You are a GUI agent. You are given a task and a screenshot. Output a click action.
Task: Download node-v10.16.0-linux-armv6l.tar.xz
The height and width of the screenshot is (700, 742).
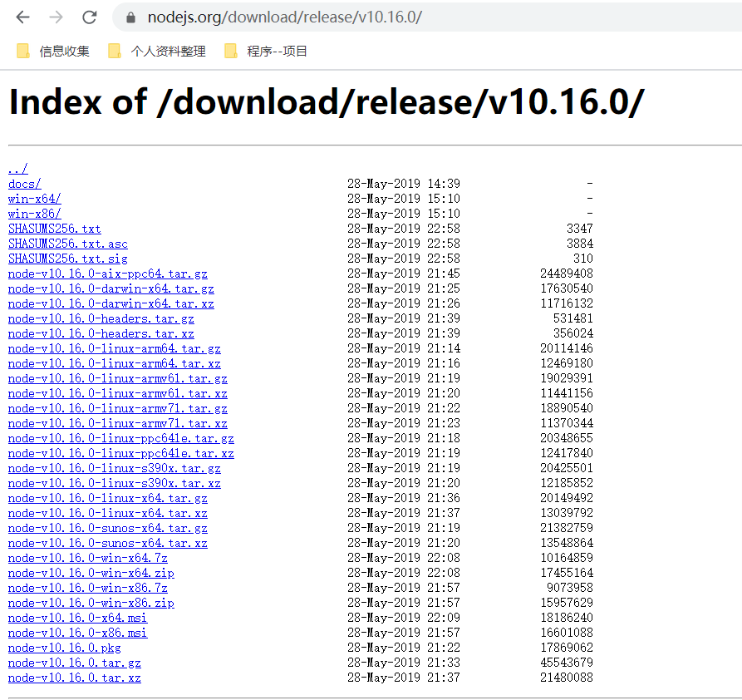tap(118, 393)
